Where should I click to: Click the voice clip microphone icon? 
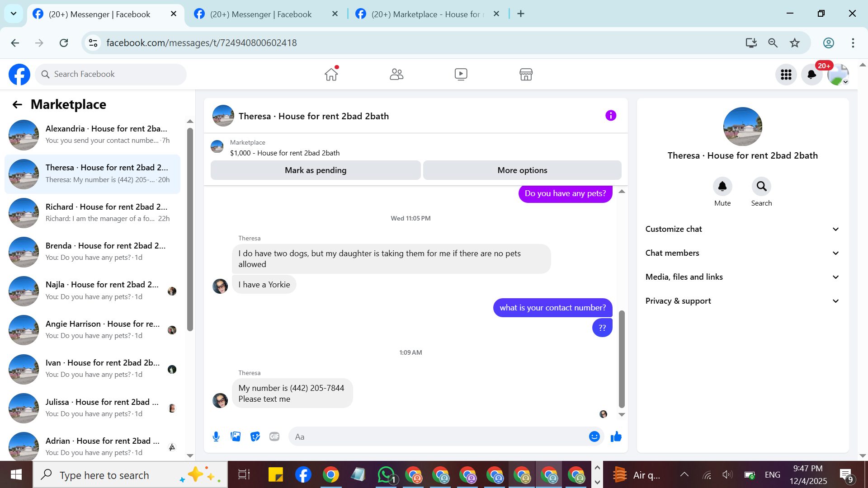216,436
